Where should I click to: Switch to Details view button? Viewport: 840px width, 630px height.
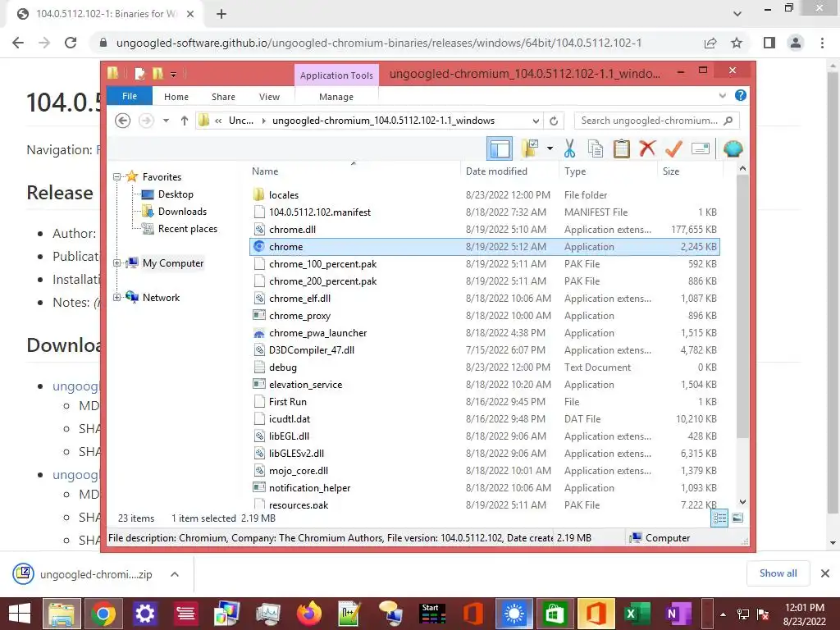(x=719, y=518)
